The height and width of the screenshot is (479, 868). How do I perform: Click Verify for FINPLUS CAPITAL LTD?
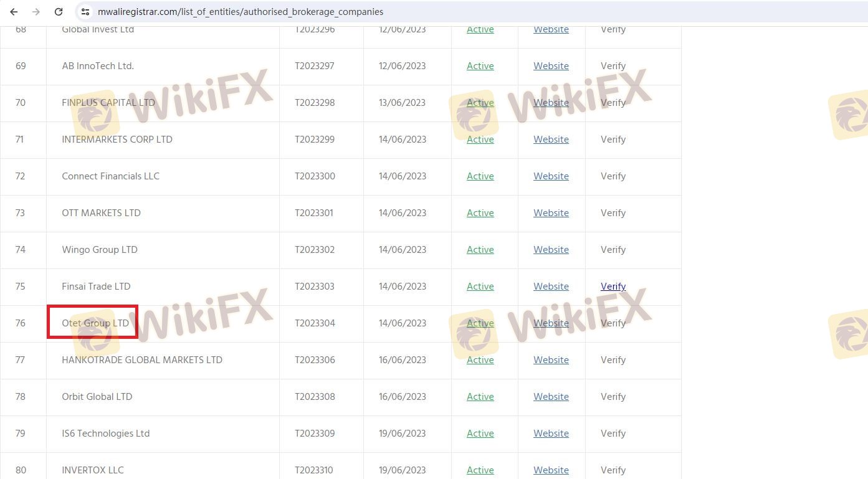(x=613, y=103)
